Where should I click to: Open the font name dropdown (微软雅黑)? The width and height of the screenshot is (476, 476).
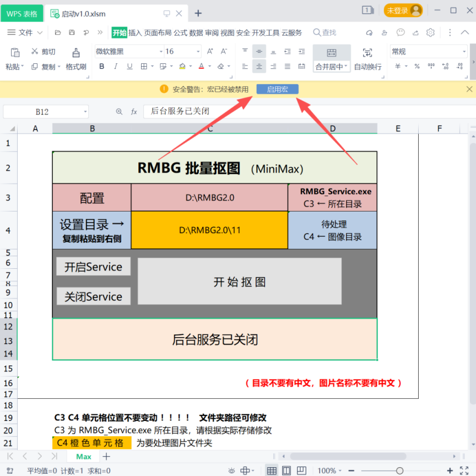coord(161,52)
